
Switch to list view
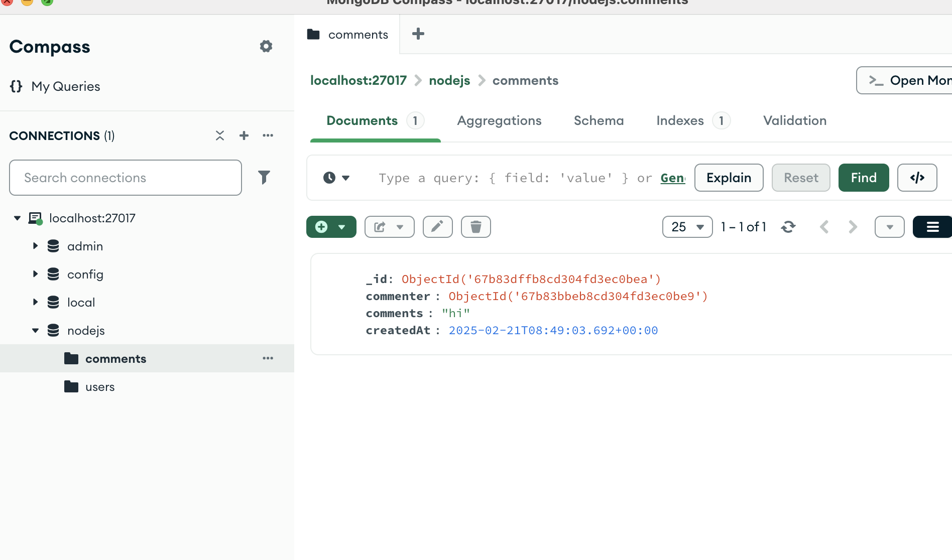pos(932,227)
